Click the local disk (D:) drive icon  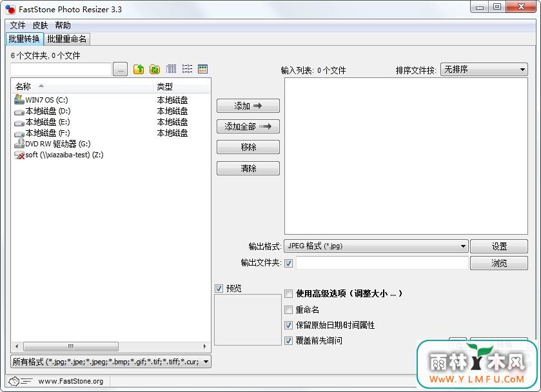[x=19, y=112]
